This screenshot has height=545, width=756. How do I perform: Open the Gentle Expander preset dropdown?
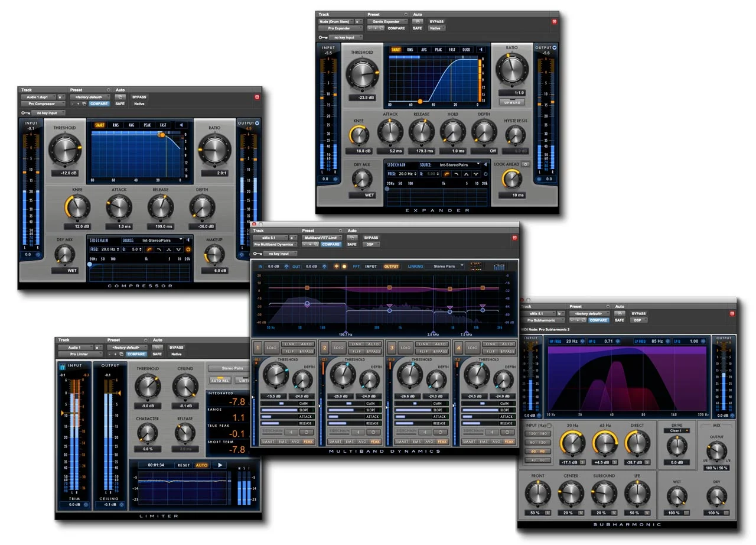pos(387,21)
